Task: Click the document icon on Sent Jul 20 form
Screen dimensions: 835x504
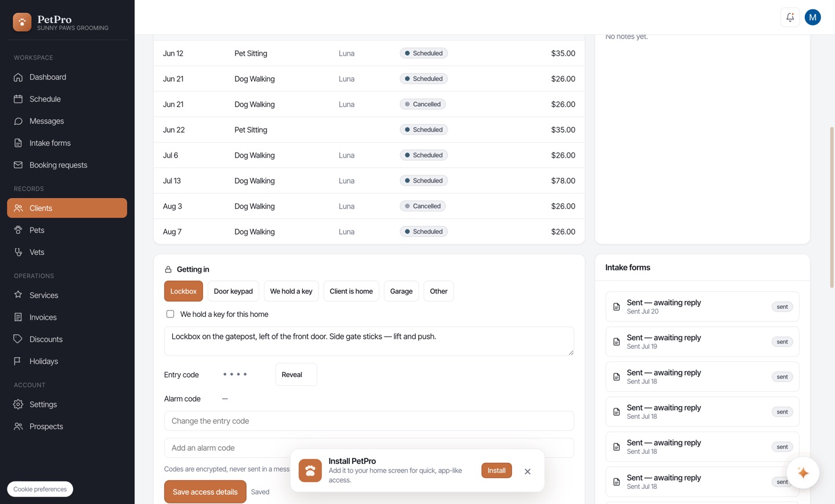Action: pos(616,306)
